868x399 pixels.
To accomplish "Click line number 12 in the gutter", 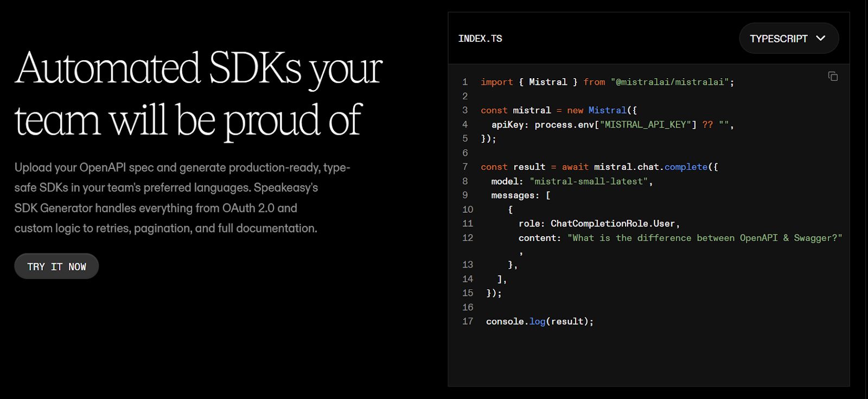I will pos(468,238).
